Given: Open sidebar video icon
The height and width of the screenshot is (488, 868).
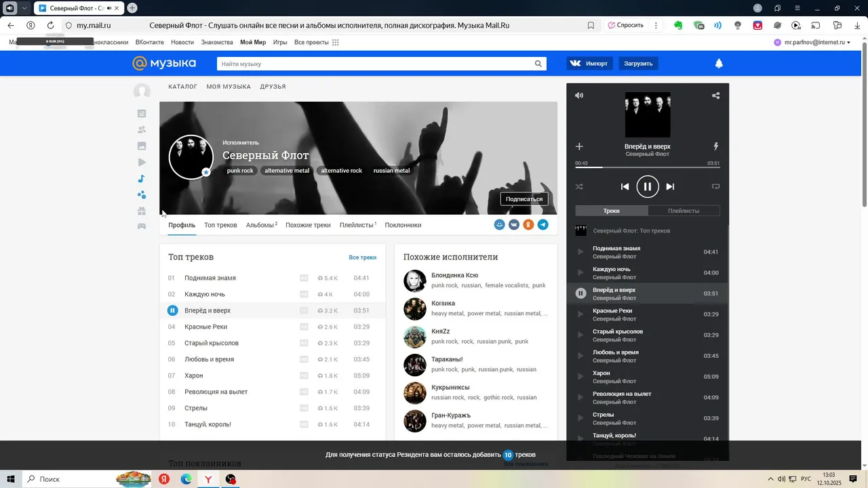Looking at the screenshot, I should pos(142,162).
